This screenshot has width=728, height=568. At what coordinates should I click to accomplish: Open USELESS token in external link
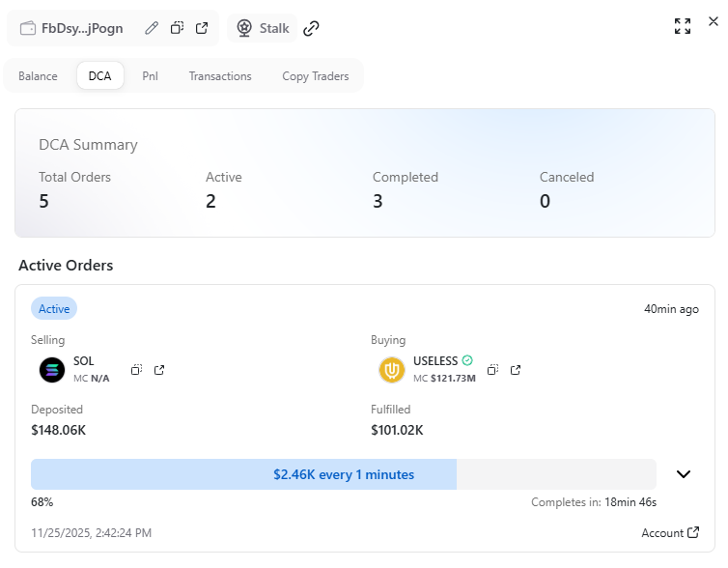(x=516, y=370)
